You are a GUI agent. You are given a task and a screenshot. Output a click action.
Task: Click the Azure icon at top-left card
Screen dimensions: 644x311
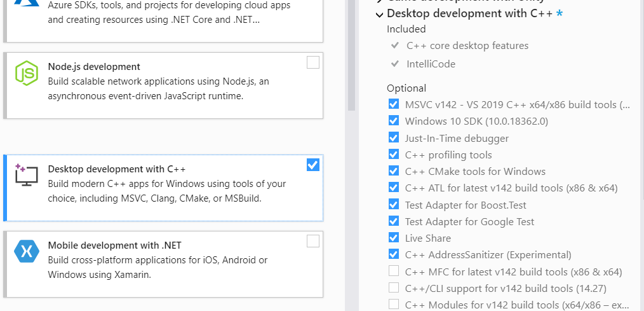click(27, 3)
